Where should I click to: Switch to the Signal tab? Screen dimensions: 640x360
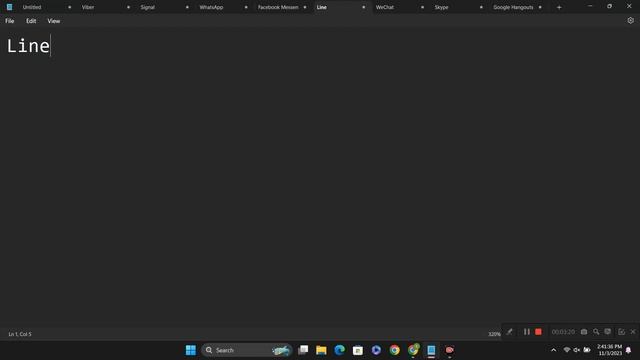(x=147, y=7)
